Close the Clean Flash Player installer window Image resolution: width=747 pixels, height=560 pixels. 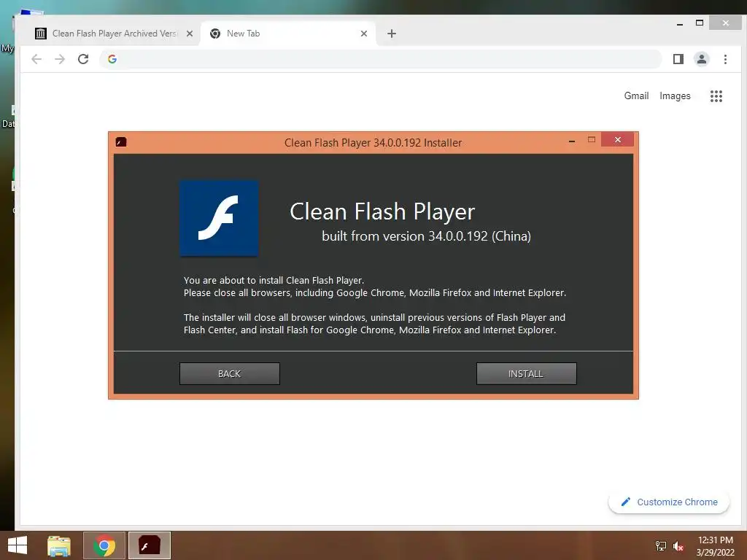tap(617, 139)
